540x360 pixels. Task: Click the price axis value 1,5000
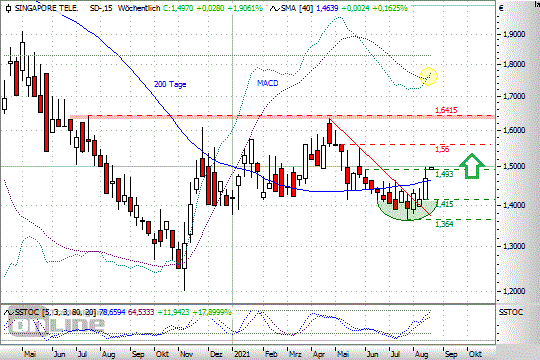[x=514, y=166]
